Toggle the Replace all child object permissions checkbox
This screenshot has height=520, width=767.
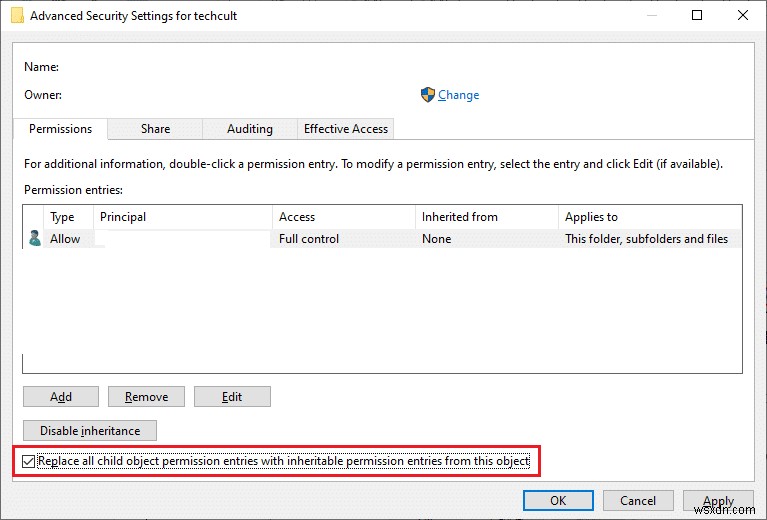click(x=29, y=461)
